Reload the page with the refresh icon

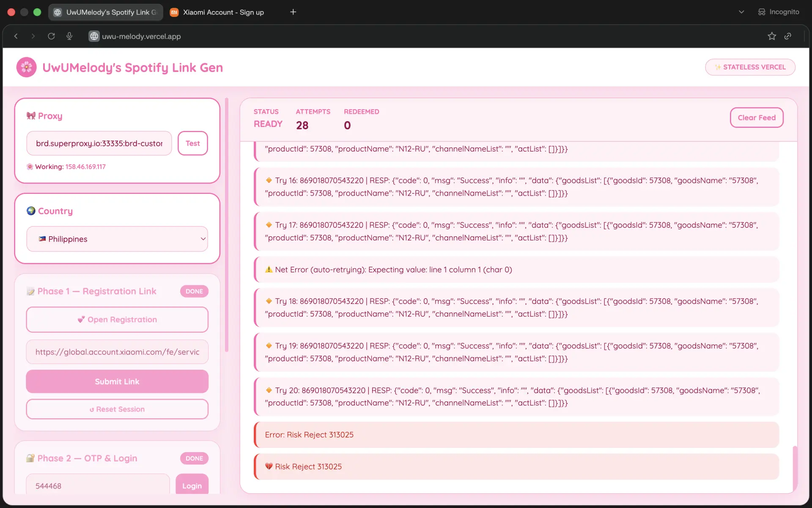coord(51,36)
